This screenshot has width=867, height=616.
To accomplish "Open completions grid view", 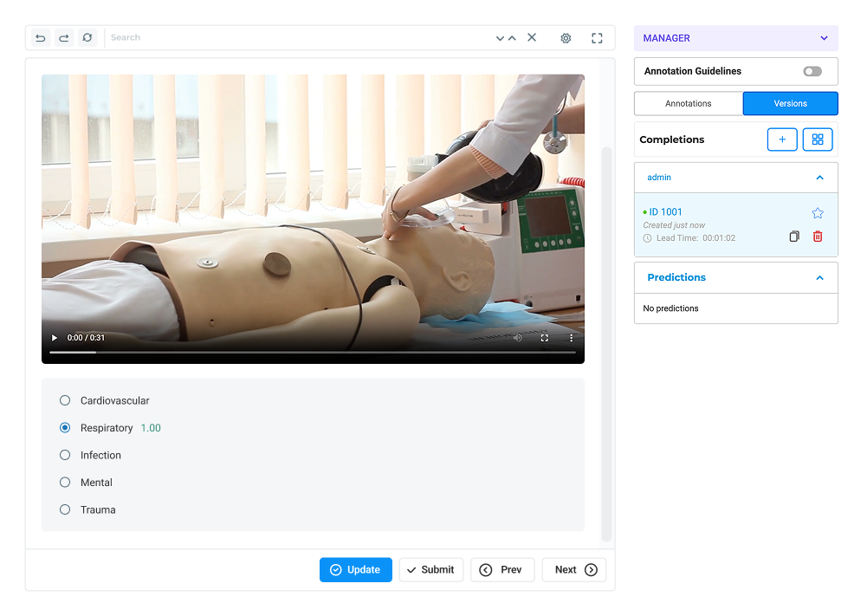I will [818, 139].
